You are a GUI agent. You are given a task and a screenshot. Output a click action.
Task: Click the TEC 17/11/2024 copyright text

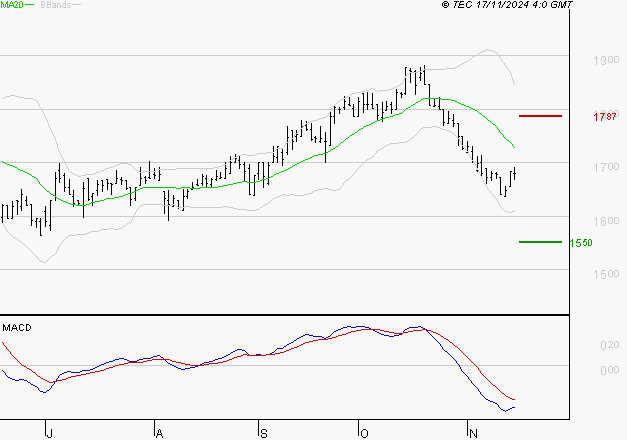click(507, 5)
